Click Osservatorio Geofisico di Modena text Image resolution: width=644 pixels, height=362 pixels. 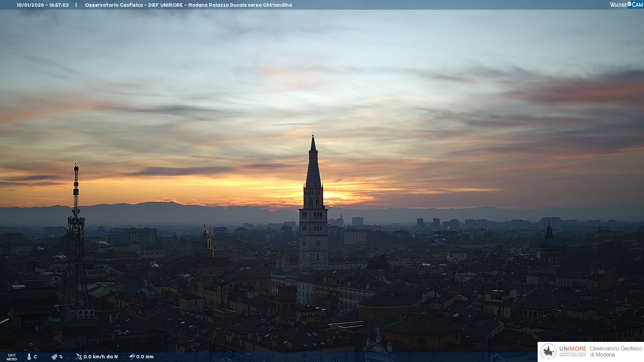tap(616, 351)
